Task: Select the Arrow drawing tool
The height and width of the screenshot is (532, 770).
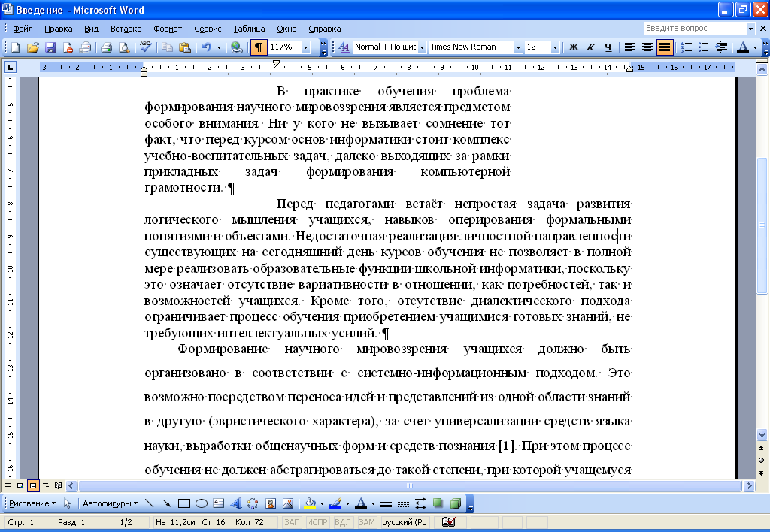Action: pos(167,503)
